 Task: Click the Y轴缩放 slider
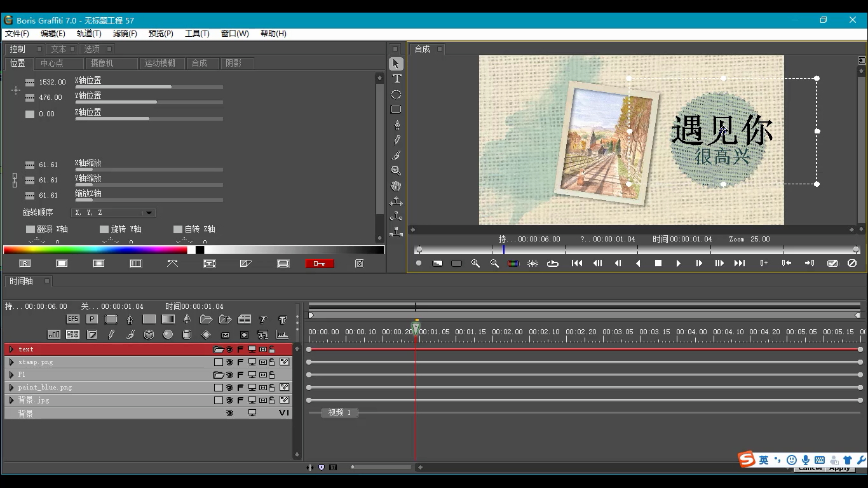pyautogui.click(x=149, y=185)
